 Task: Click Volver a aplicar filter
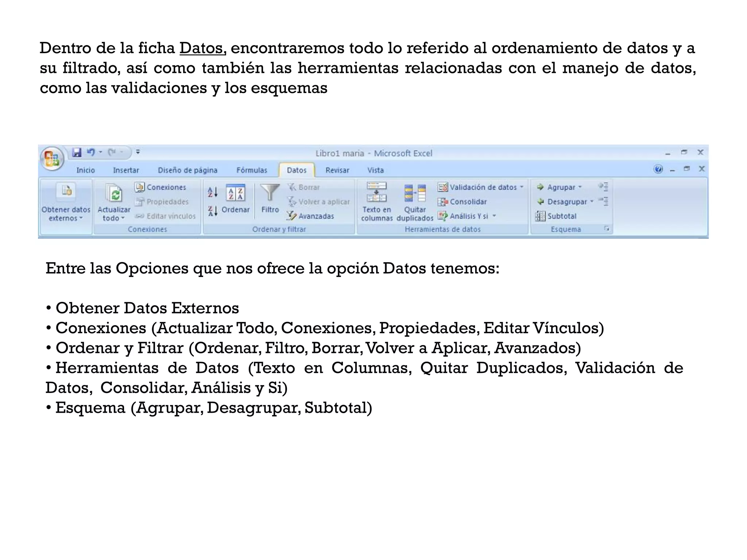pyautogui.click(x=319, y=202)
